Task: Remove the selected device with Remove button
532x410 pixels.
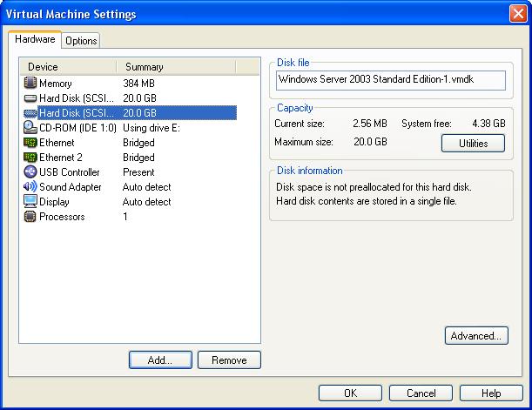Action: [229, 360]
